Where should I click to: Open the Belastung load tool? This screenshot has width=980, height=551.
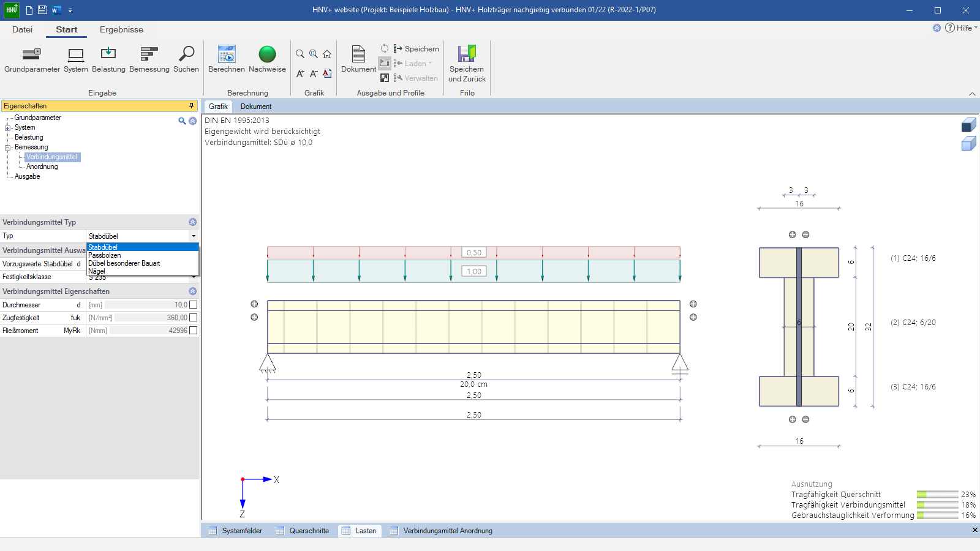coord(108,60)
